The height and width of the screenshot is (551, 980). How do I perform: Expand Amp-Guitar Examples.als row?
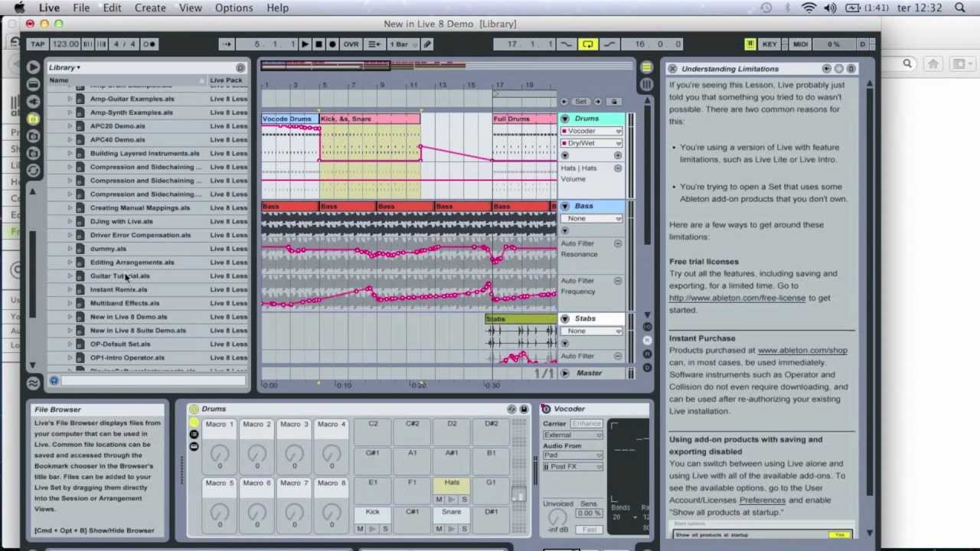[70, 99]
